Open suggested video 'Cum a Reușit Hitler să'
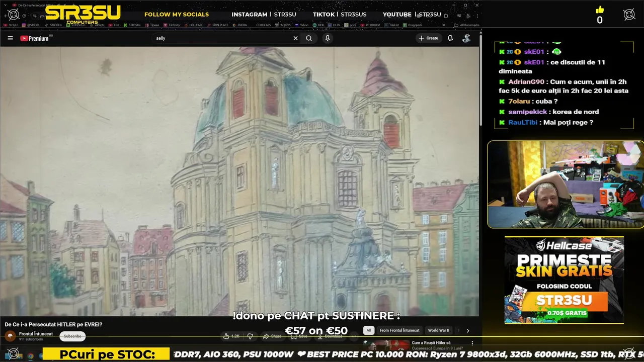This screenshot has width=644, height=362. pos(431,343)
